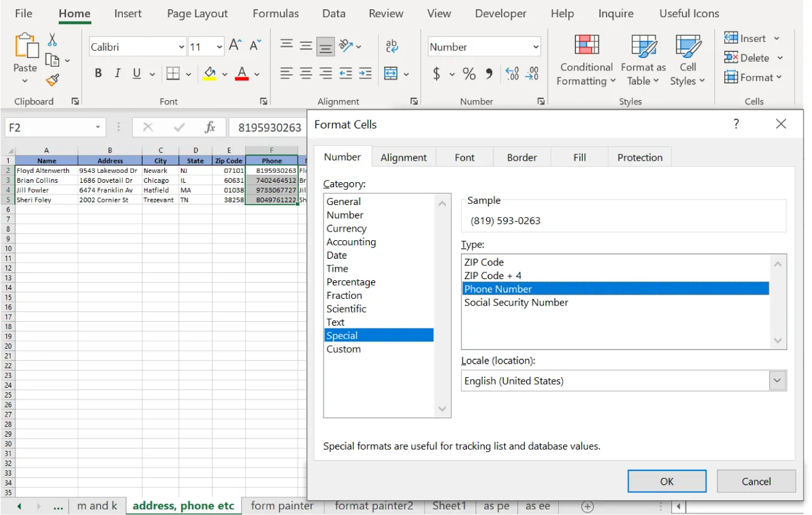
Task: Click the Increase Decimal icon
Action: [511, 73]
